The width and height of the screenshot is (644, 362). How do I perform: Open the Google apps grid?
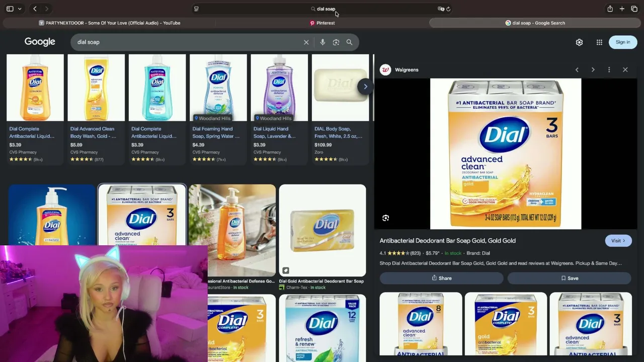coord(599,42)
